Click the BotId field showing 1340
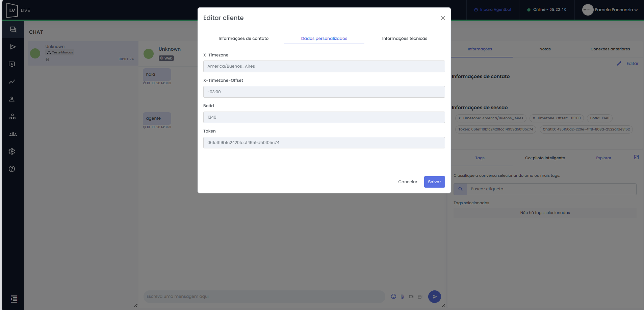The height and width of the screenshot is (310, 644). [324, 117]
